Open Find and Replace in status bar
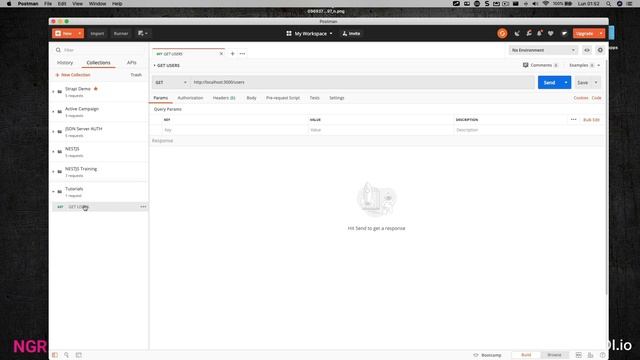This screenshot has width=640, height=360. [x=67, y=355]
